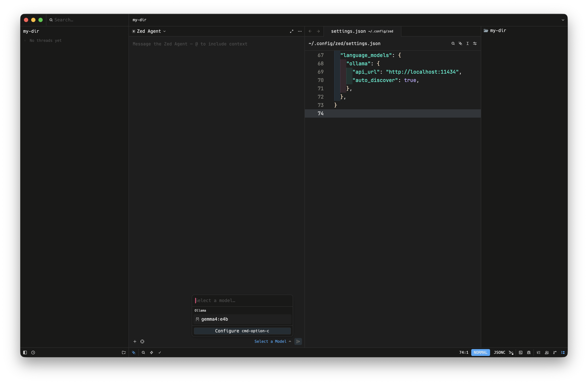Image resolution: width=588 pixels, height=384 pixels.
Task: Click the llama icon beside gemma4:e4b
Action: 197,319
